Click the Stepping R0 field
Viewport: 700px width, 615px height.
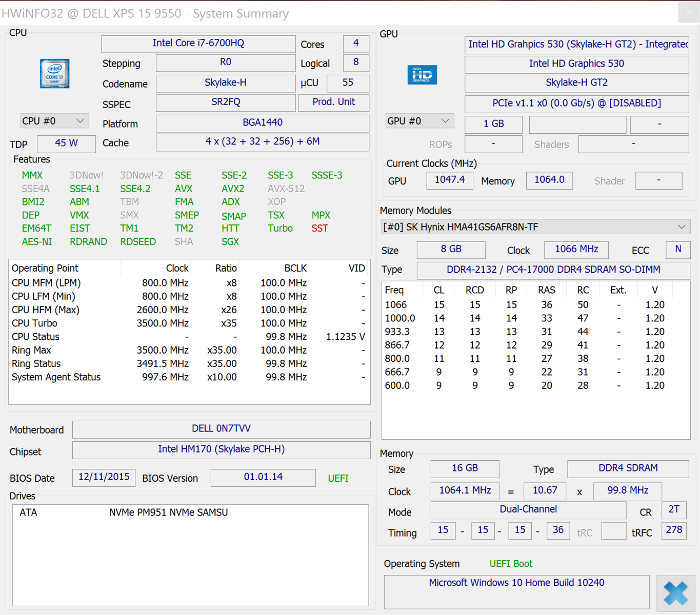tap(226, 63)
